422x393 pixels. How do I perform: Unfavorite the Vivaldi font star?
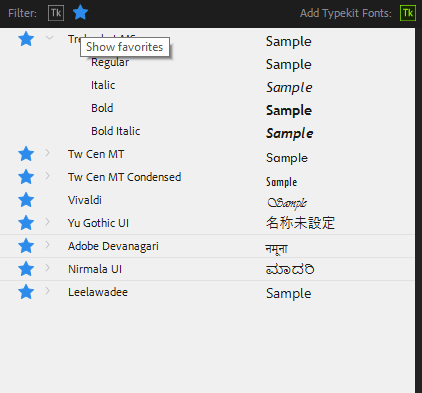(26, 200)
